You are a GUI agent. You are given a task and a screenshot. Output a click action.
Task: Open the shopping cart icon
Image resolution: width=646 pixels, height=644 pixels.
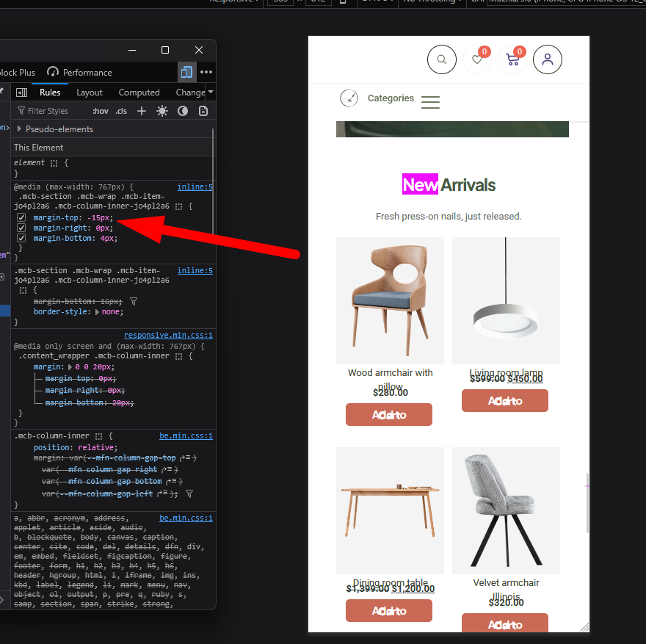coord(512,60)
